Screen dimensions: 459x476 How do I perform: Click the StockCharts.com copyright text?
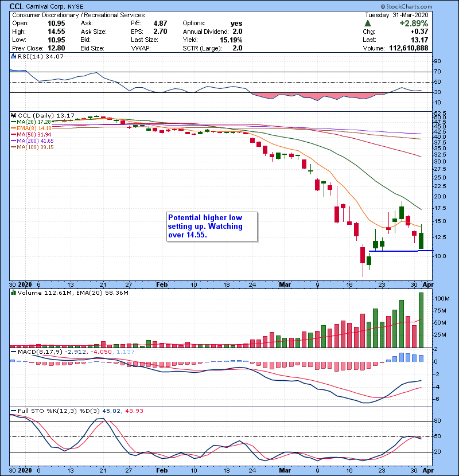[x=406, y=6]
